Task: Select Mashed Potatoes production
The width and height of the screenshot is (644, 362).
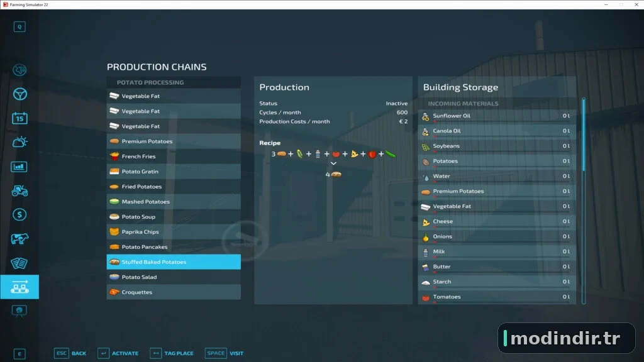Action: coord(174,202)
